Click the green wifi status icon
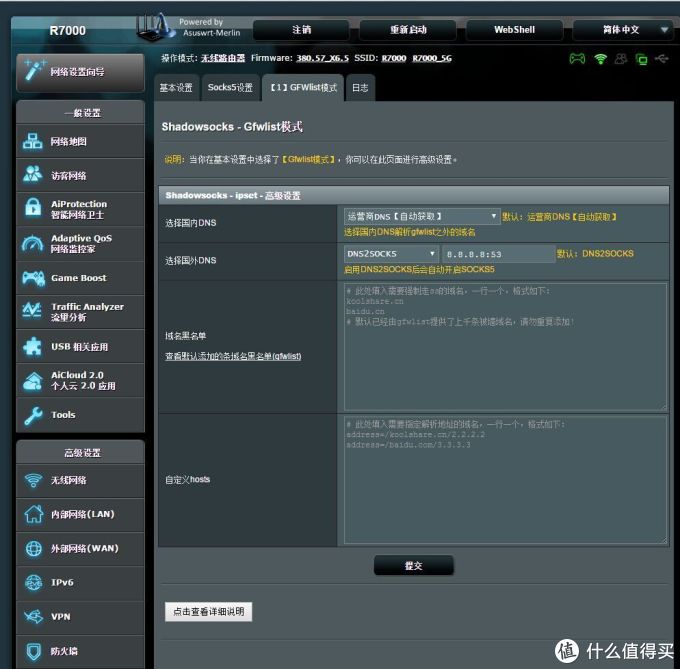This screenshot has height=669, width=680. 601,59
